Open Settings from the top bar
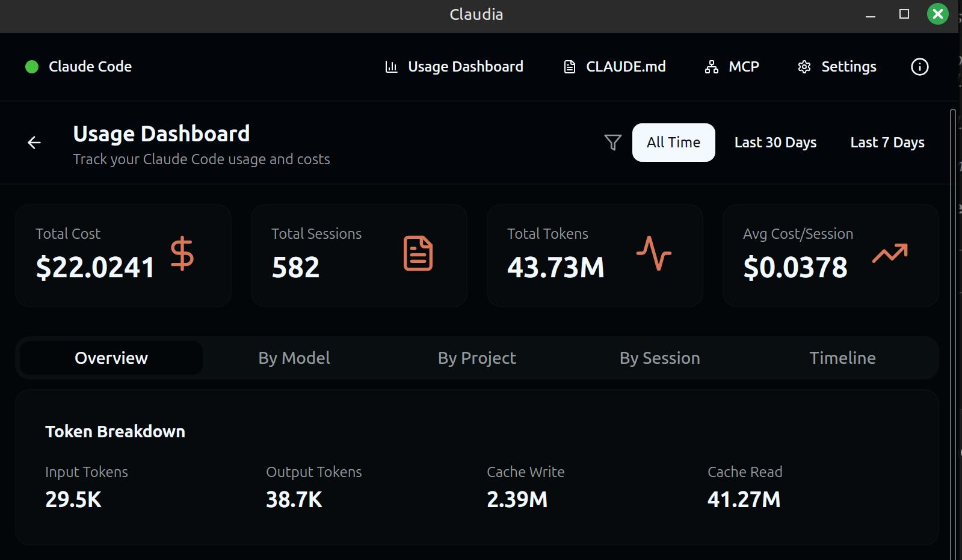 837,67
